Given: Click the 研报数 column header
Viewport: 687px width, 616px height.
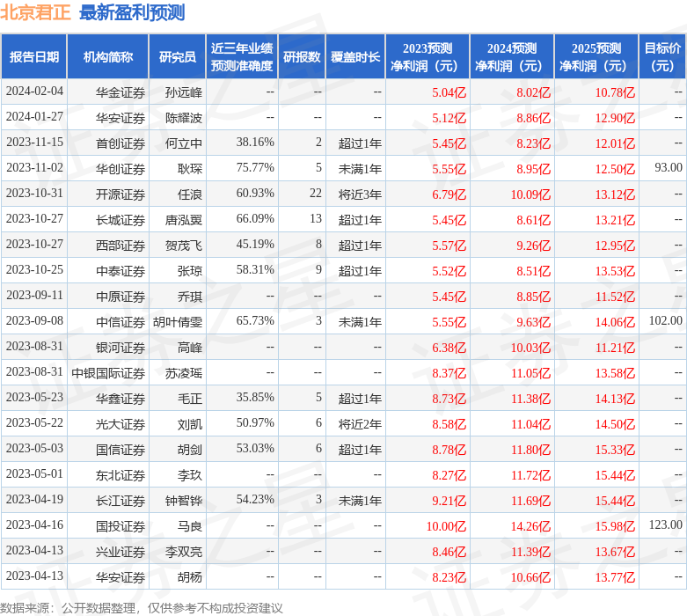Looking at the screenshot, I should [x=302, y=57].
